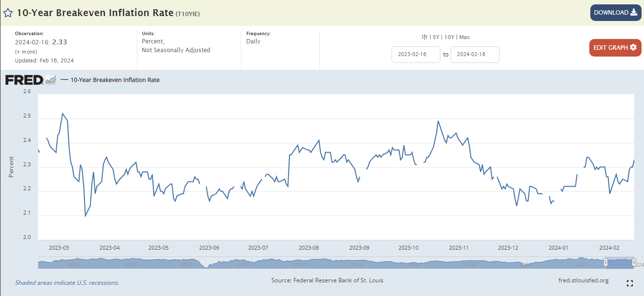Image resolution: width=644 pixels, height=296 pixels.
Task: Select the 1Y time range
Action: (x=424, y=37)
